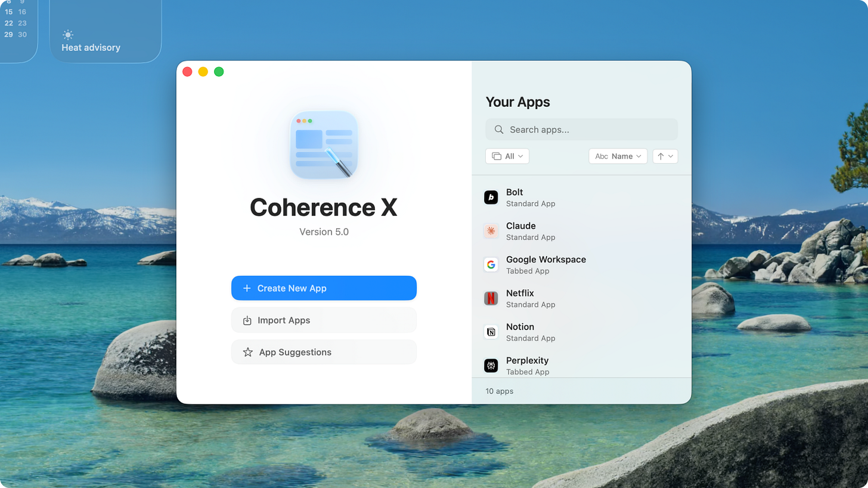
Task: Select the Notion row name
Action: pyautogui.click(x=520, y=327)
